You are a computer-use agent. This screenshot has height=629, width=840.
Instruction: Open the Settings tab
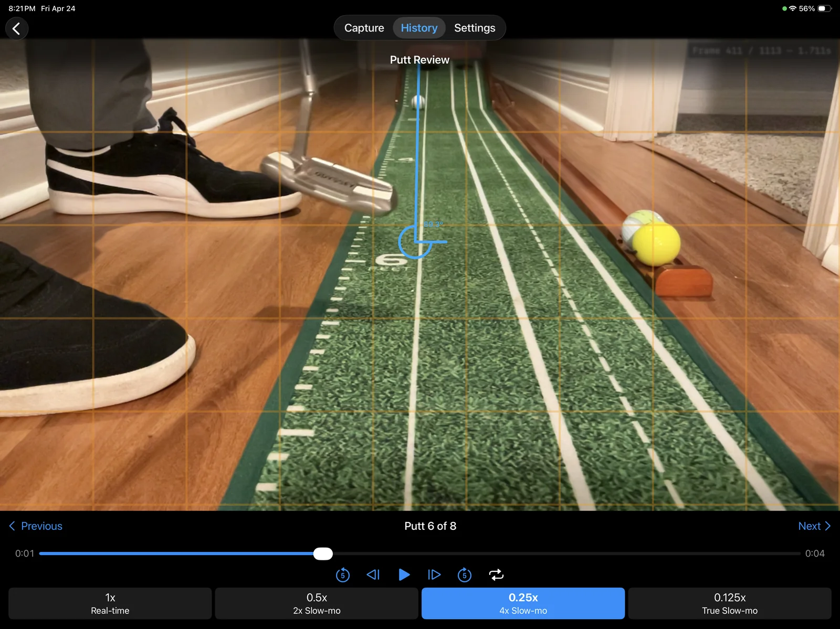475,27
